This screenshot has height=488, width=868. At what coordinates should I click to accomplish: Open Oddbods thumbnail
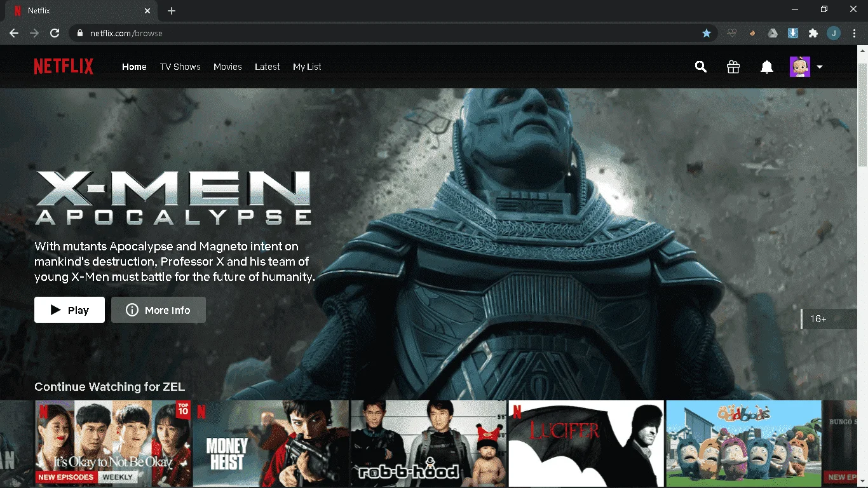point(743,444)
